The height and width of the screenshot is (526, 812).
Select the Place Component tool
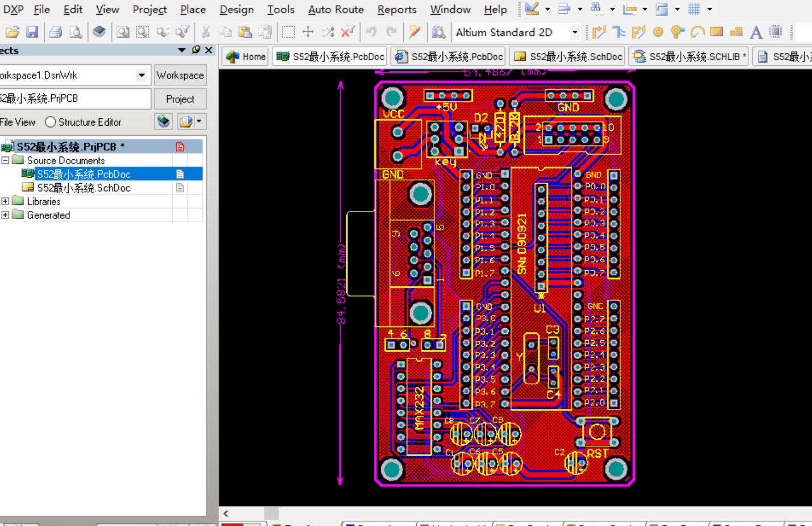tap(776, 32)
